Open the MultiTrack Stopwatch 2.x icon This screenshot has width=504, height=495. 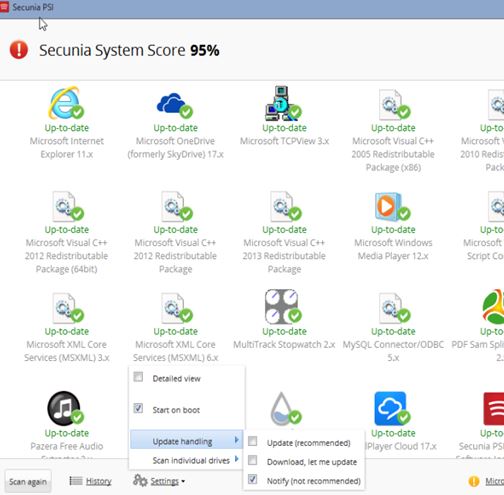coord(283,307)
